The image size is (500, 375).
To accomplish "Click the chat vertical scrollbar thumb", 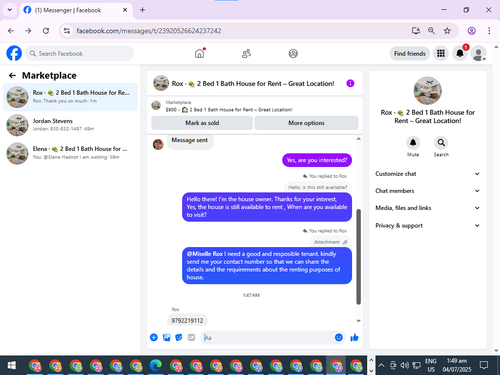I will (359, 257).
